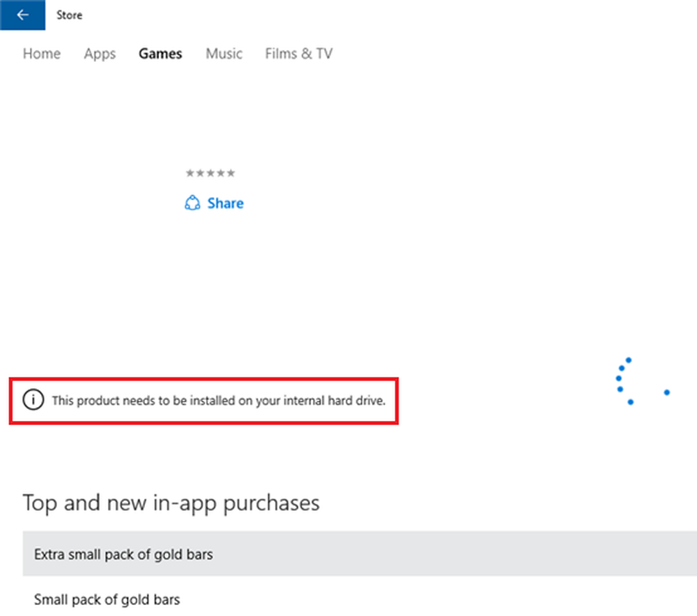This screenshot has height=616, width=697.
Task: Click the Top and new in-app purchases heading
Action: tap(171, 504)
